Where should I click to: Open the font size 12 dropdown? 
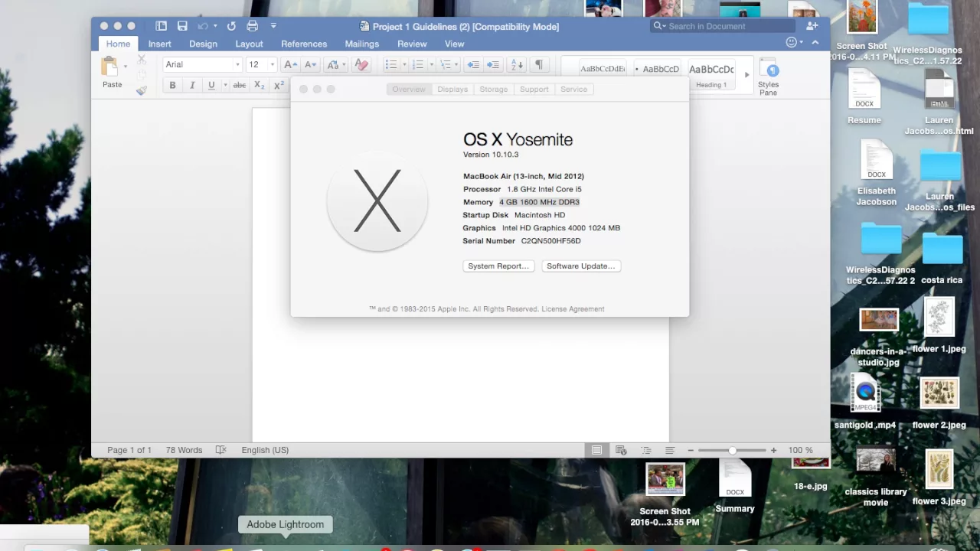272,65
